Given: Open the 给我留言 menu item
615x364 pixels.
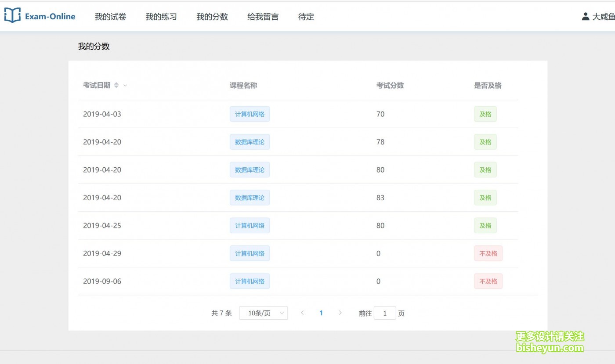Looking at the screenshot, I should pyautogui.click(x=263, y=17).
